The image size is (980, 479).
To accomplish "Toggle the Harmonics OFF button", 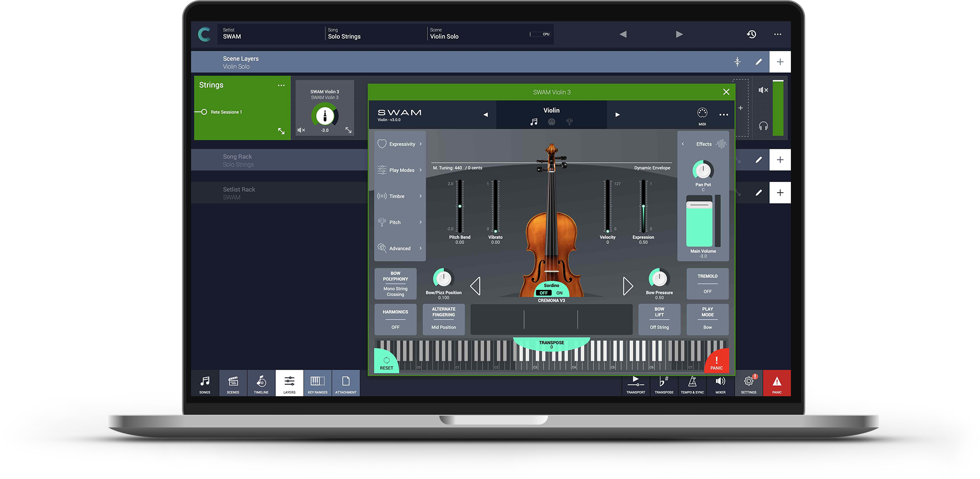I will pos(395,319).
